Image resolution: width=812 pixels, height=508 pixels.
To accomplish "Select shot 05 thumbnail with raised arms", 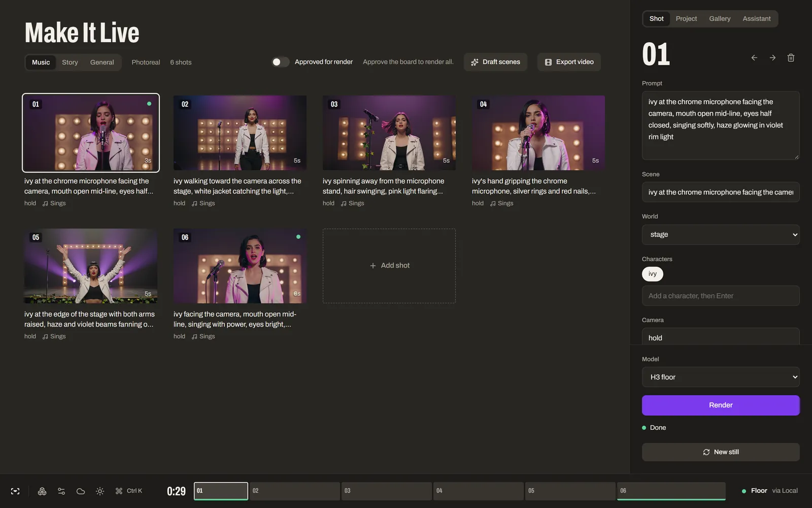I will (x=91, y=266).
